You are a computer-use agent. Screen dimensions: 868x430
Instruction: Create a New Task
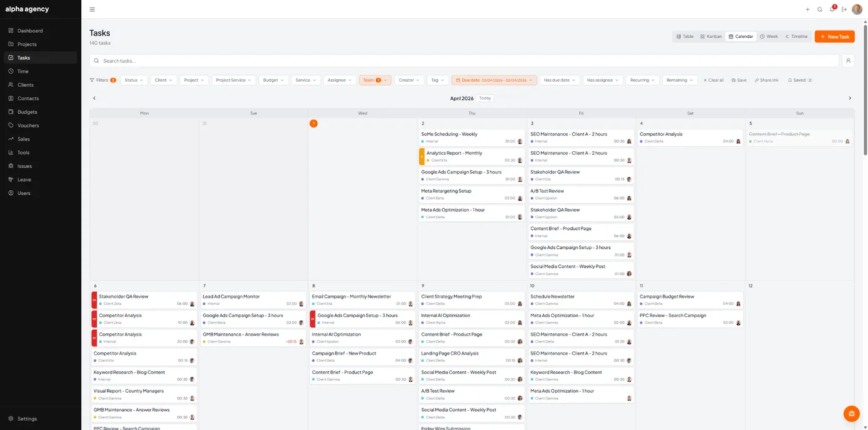point(835,37)
